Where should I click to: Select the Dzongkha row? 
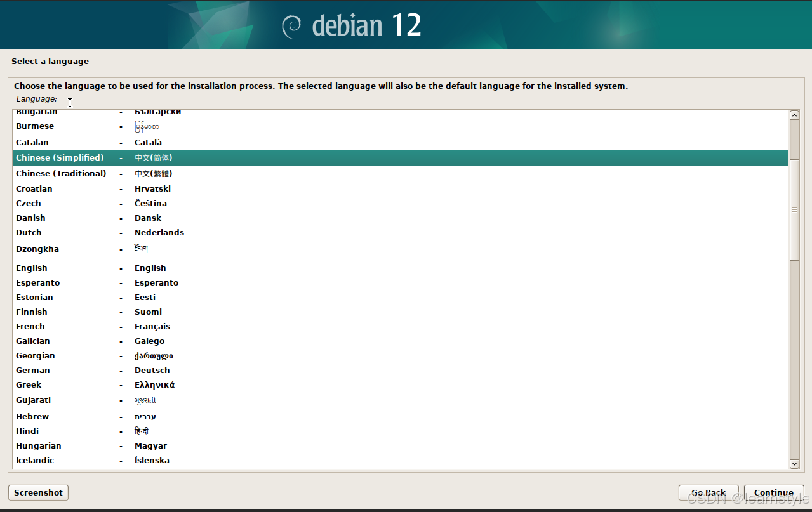[401, 249]
